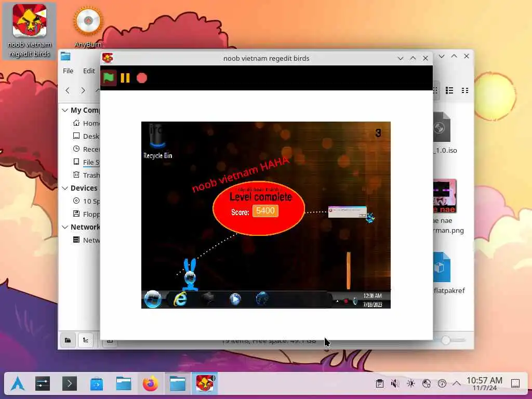Click the small error dialog in game

click(348, 212)
